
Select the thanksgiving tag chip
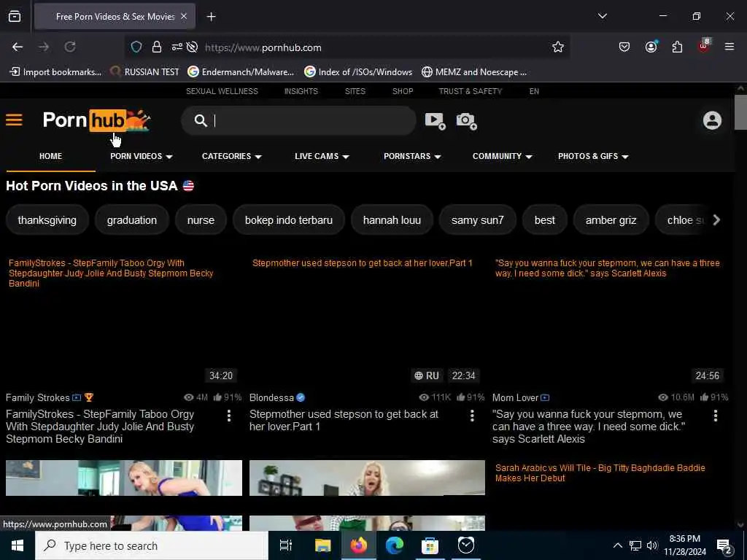click(47, 220)
